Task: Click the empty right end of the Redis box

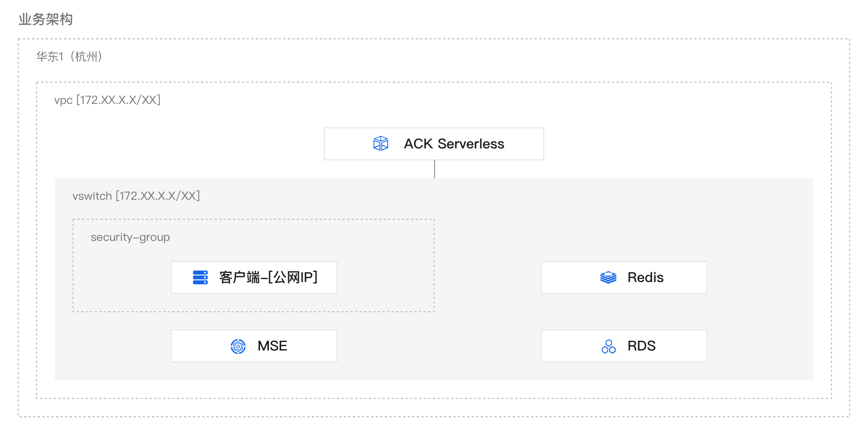Action: pyautogui.click(x=688, y=277)
